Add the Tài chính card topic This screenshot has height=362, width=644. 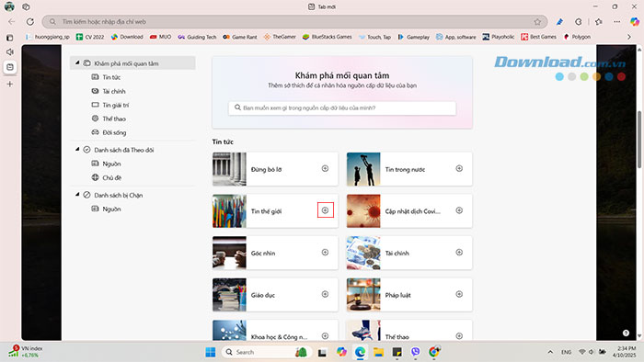click(x=459, y=252)
